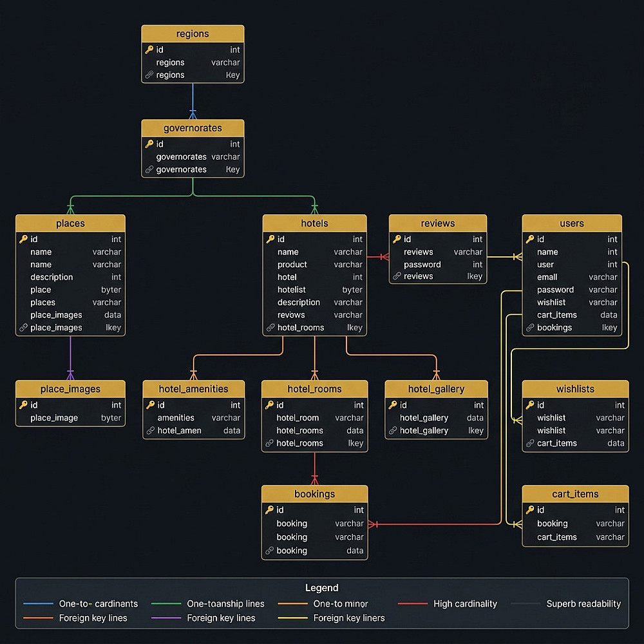Screen dimensions: 644x644
Task: Select the hotels table header
Action: point(315,223)
